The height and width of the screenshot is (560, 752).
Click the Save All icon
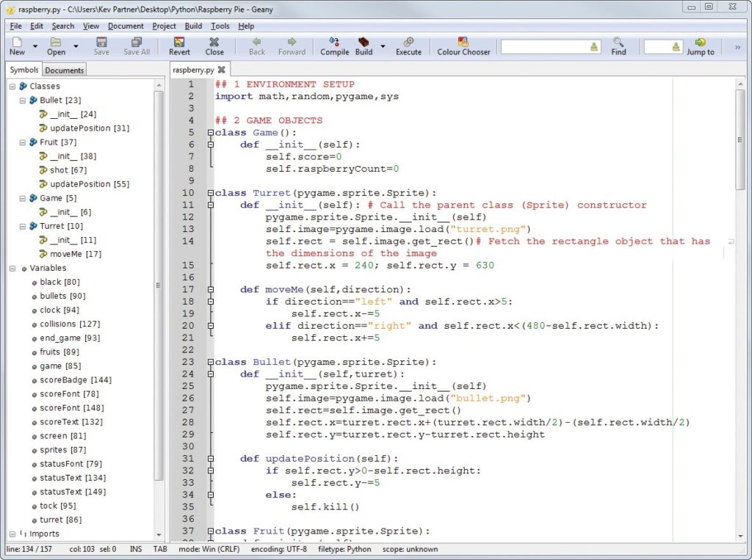point(137,46)
